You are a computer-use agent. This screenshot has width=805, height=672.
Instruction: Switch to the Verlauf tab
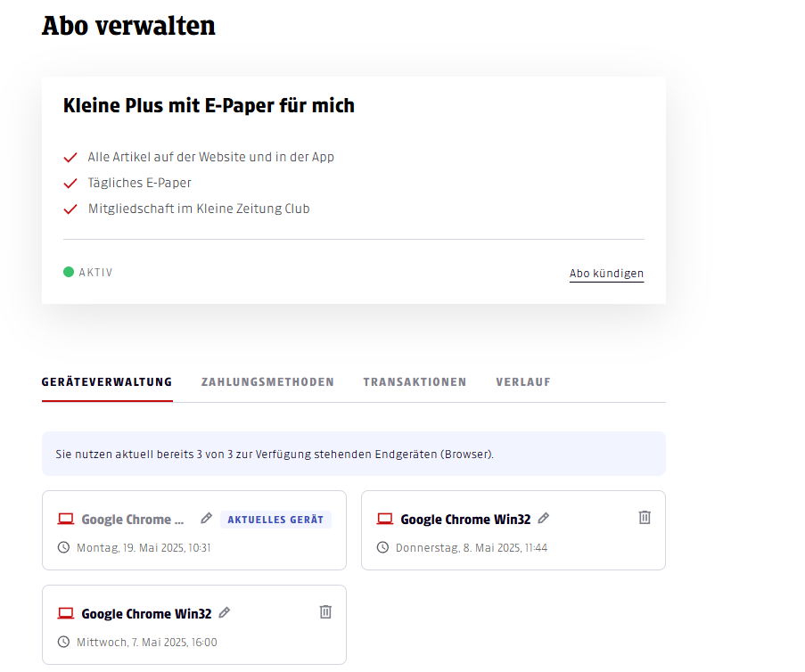pos(523,382)
